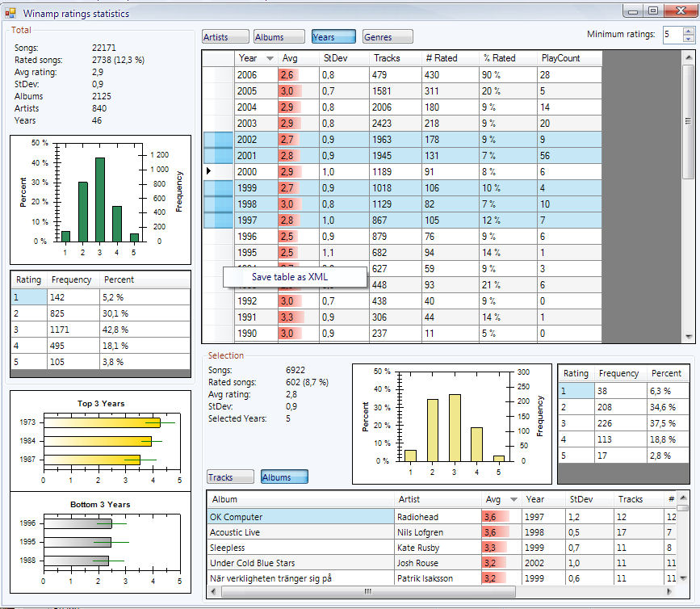Viewport: 700px width, 609px height.
Task: Sort years table by StDev column
Action: pos(344,58)
